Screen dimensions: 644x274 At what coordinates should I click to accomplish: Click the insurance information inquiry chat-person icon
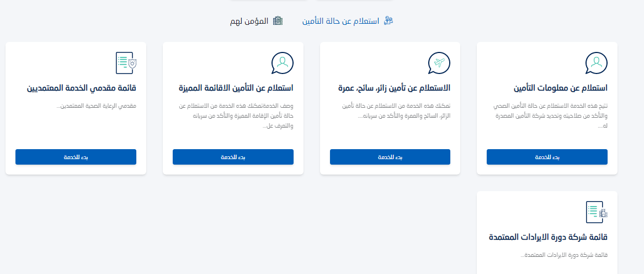click(596, 63)
